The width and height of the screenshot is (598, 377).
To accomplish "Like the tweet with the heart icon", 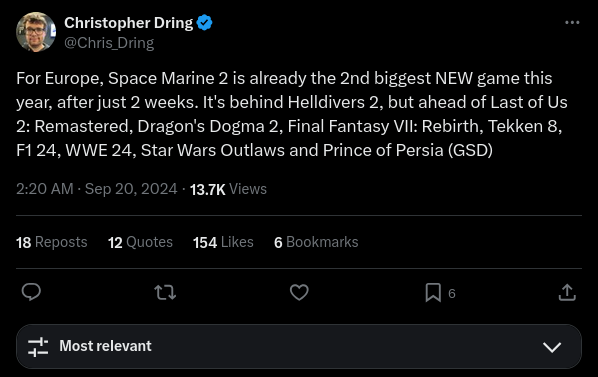I will pyautogui.click(x=299, y=292).
